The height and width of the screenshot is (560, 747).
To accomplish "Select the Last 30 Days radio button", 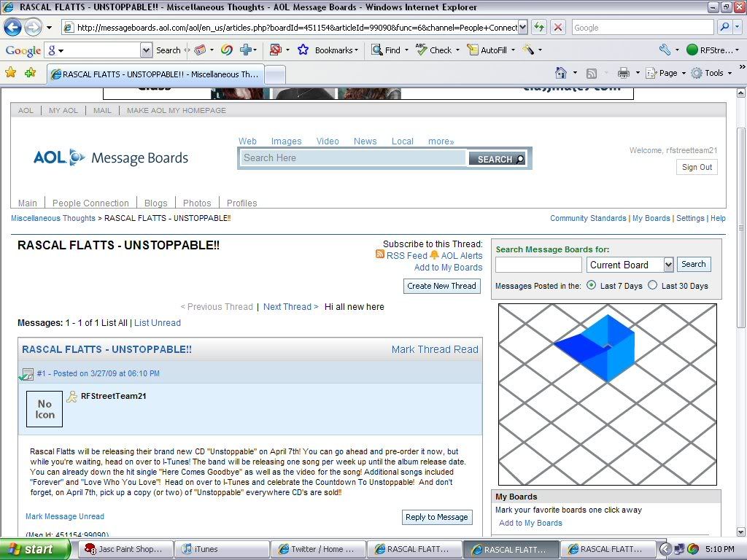I will pos(651,286).
